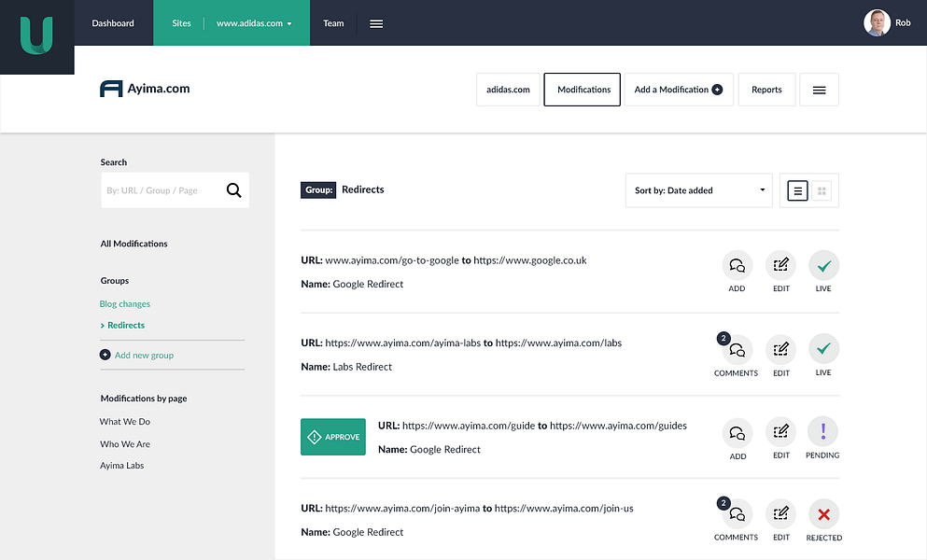
Task: Click the Pending status icon
Action: click(823, 432)
